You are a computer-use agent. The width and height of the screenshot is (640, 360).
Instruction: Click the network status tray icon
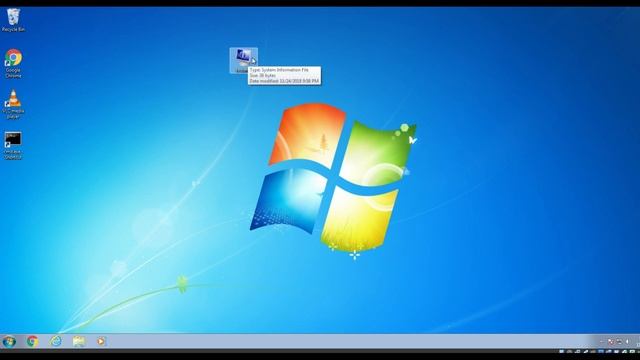tap(619, 342)
